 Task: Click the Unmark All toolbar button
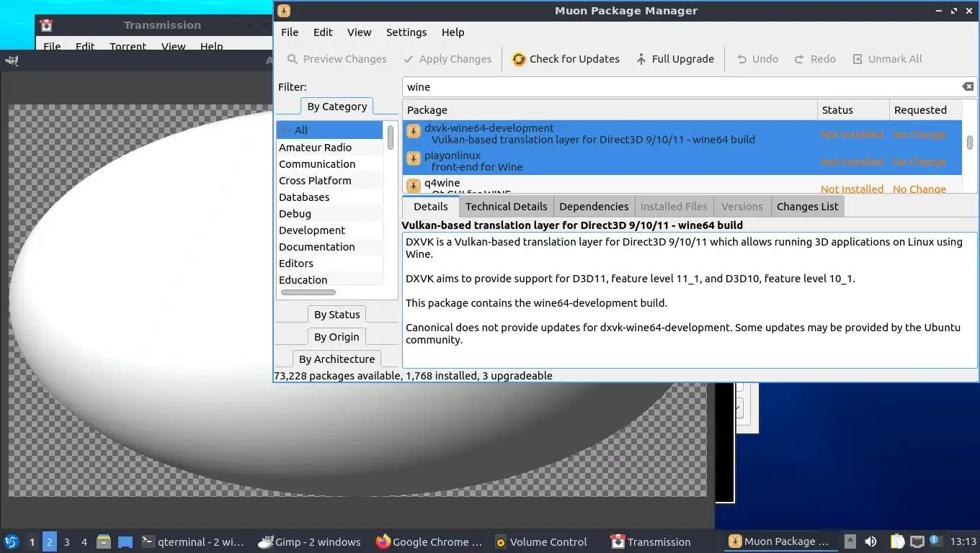pos(887,59)
